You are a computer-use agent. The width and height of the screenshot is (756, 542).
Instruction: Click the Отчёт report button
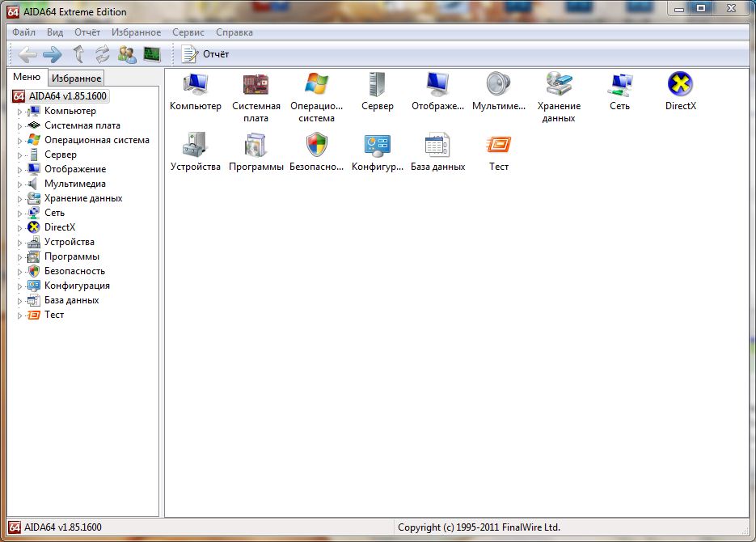(x=206, y=54)
